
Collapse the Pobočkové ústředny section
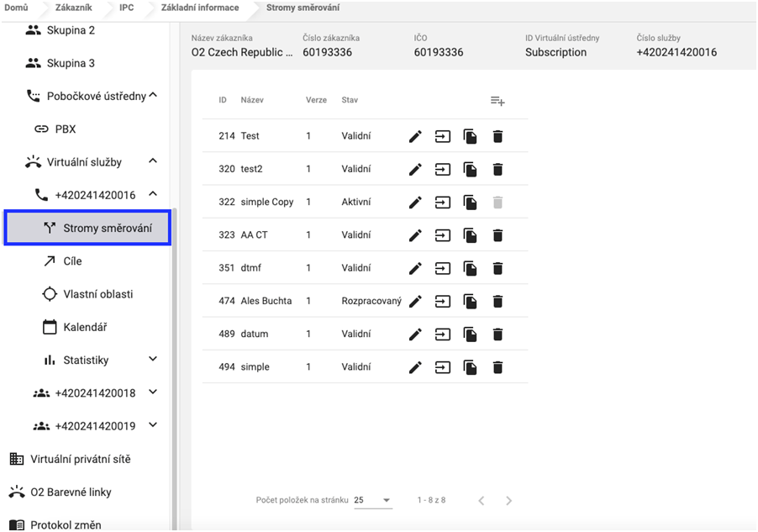[153, 96]
